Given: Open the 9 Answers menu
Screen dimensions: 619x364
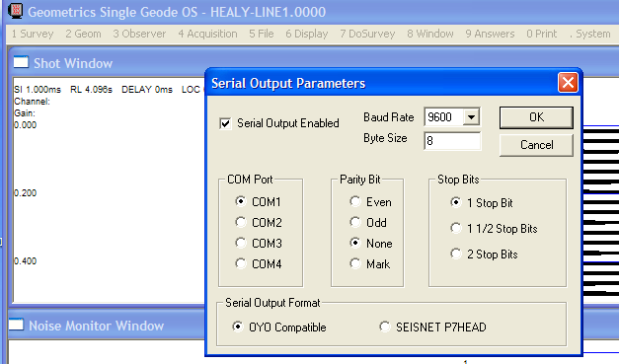Looking at the screenshot, I should 490,34.
